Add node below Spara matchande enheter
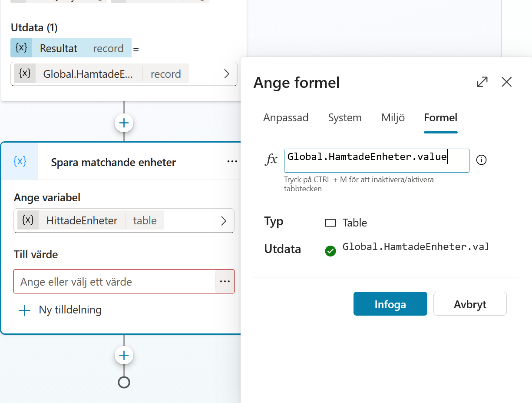 (124, 356)
